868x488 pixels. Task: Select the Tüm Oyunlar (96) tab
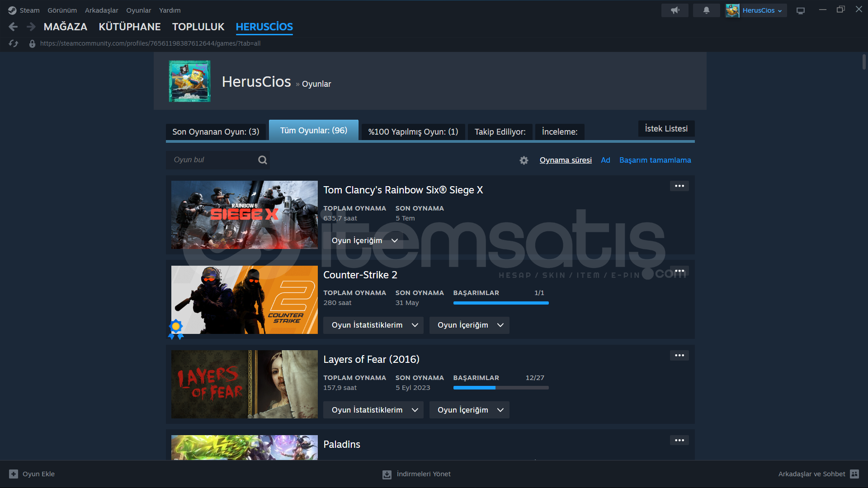314,130
